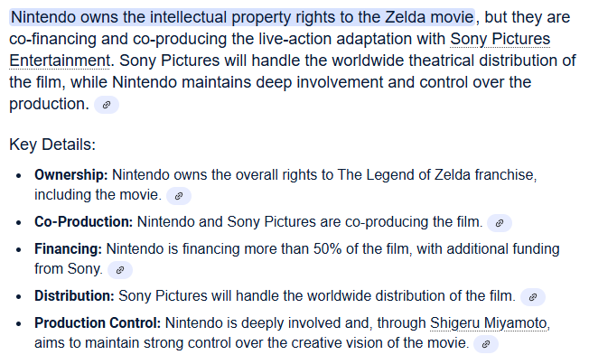This screenshot has width=589, height=364.
Task: Click 'including the movie.' in the Ownership bullet
Action: (98, 194)
